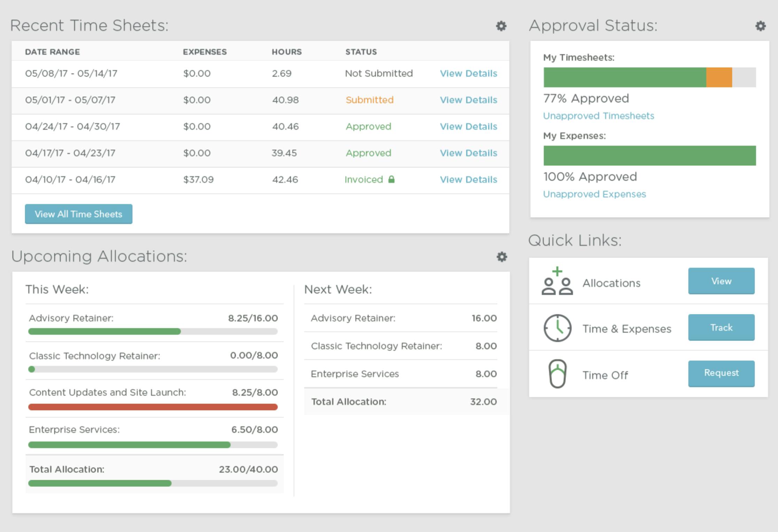Click the 0.00/8.00 Classic Technology value
Screen dimensions: 778x532
click(254, 355)
